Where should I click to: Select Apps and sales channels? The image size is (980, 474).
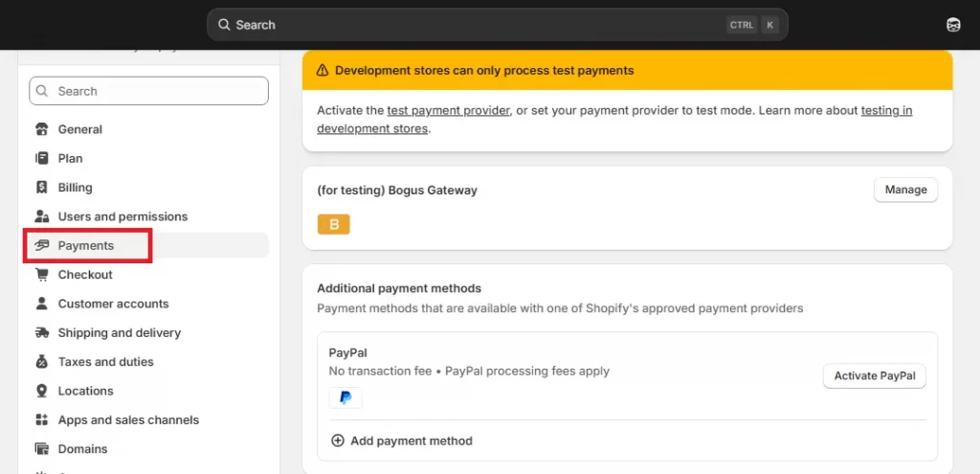[x=128, y=420]
